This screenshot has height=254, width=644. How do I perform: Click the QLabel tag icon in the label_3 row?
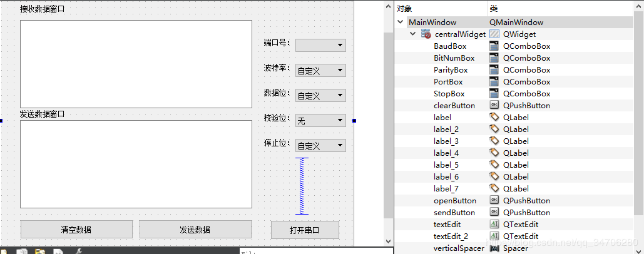(x=494, y=141)
